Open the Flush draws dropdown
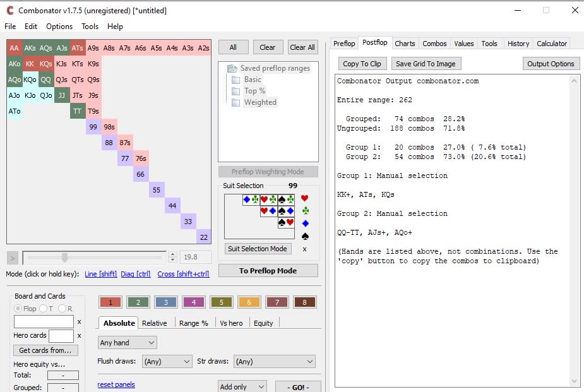584x392 pixels. [x=167, y=362]
